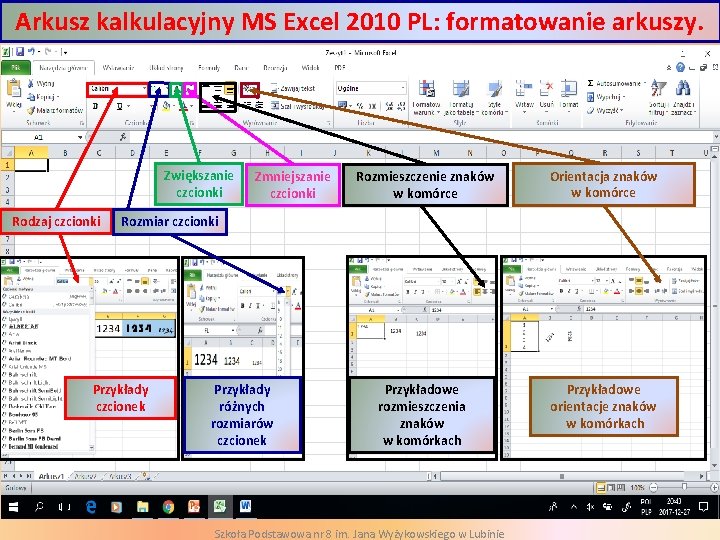Click column header A
The width and height of the screenshot is (720, 540).
click(x=31, y=152)
